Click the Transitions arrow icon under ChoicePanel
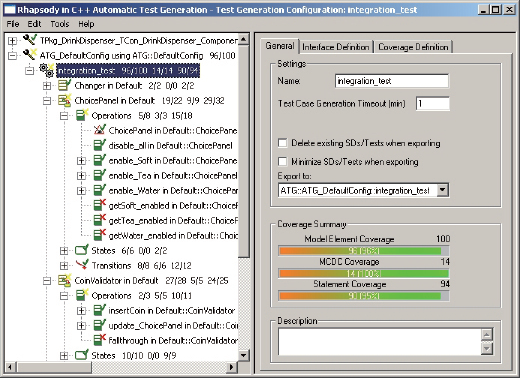The width and height of the screenshot is (520, 378). [82, 265]
